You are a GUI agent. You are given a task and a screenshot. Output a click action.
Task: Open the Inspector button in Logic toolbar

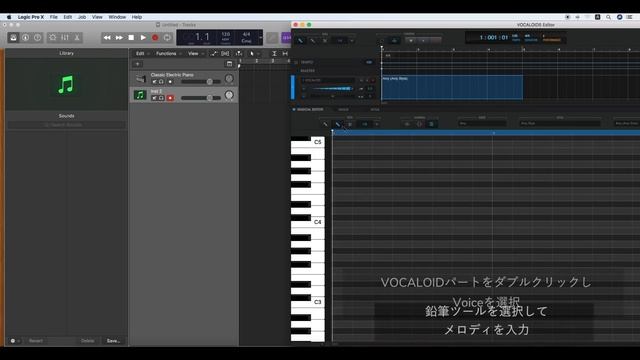[25, 38]
